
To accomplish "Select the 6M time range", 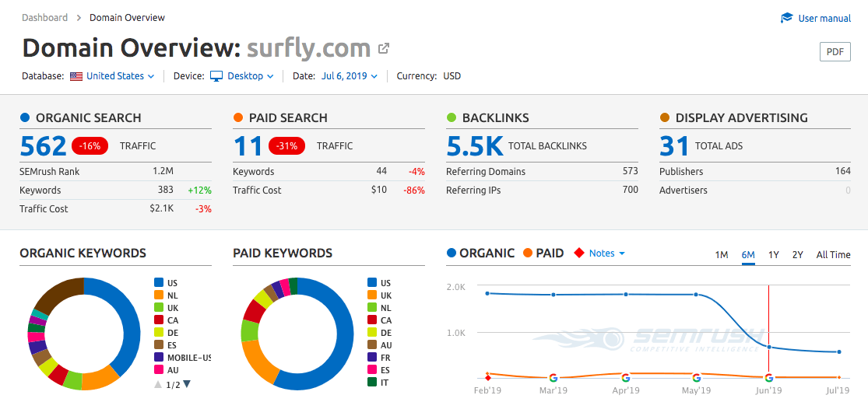I will point(748,255).
